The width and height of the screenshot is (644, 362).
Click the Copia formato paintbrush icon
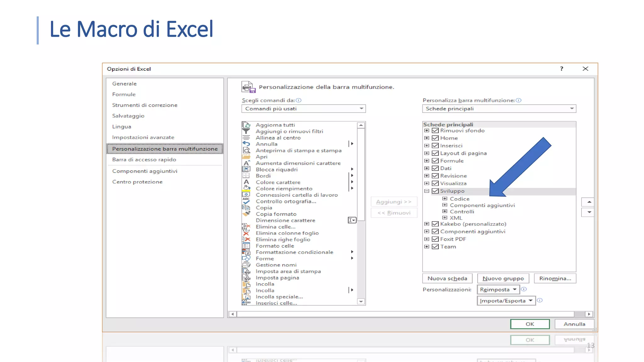(246, 214)
